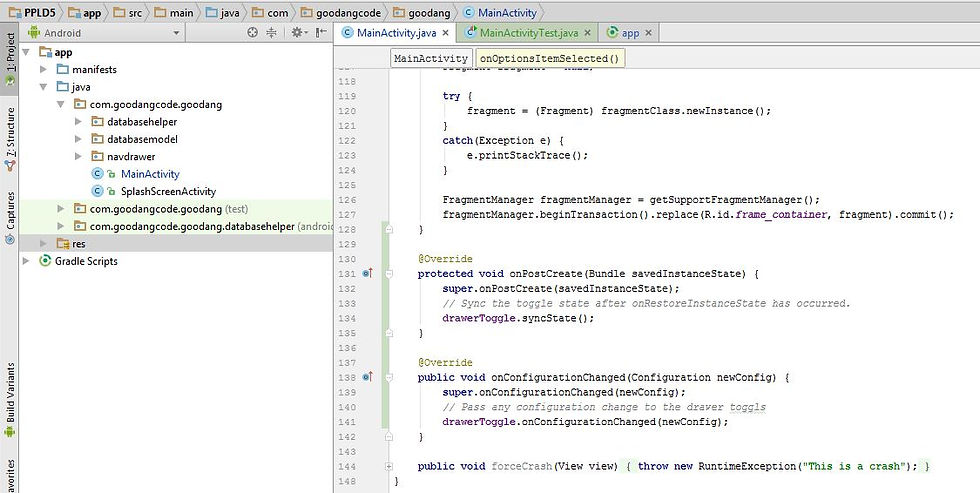Click 'e.printStackTrace();' on line 123

point(528,155)
